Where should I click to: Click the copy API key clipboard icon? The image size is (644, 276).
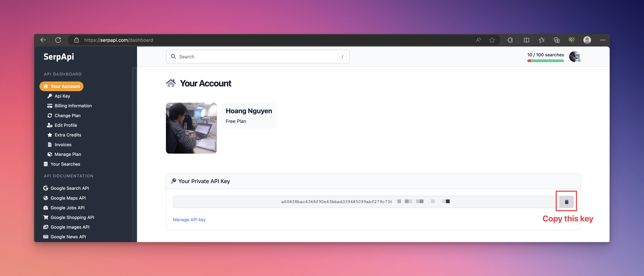(x=566, y=202)
